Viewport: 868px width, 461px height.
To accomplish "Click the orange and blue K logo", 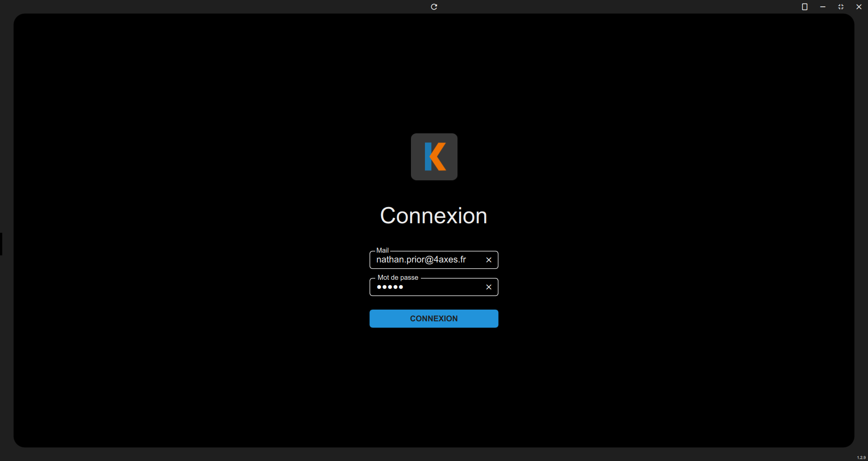I will [x=434, y=157].
